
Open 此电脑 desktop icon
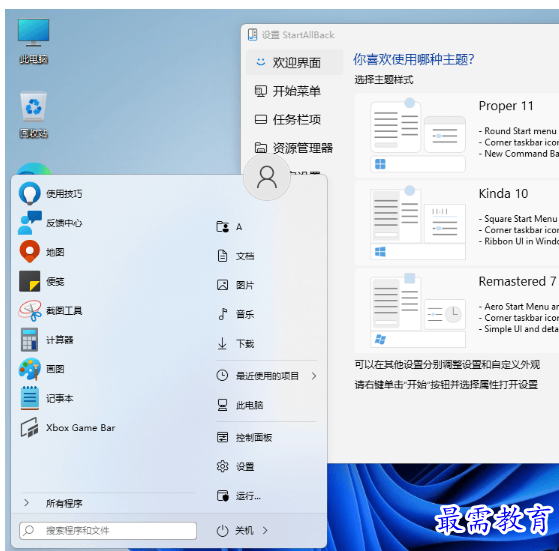[x=34, y=42]
